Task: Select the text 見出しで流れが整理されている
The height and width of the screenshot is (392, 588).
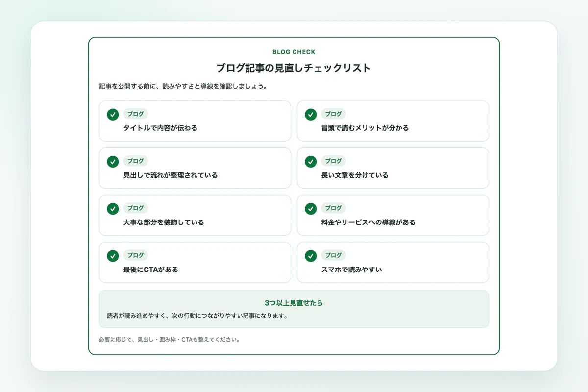Action: click(x=171, y=175)
